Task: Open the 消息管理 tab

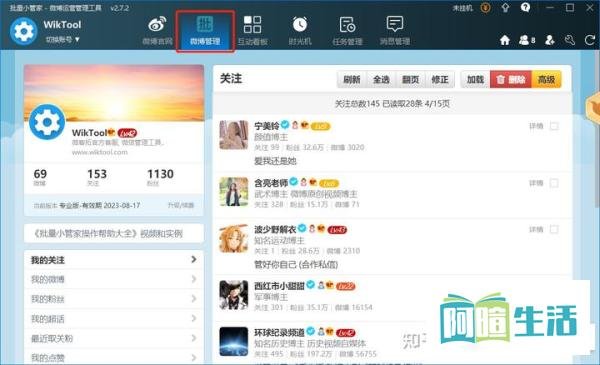Action: pyautogui.click(x=395, y=31)
